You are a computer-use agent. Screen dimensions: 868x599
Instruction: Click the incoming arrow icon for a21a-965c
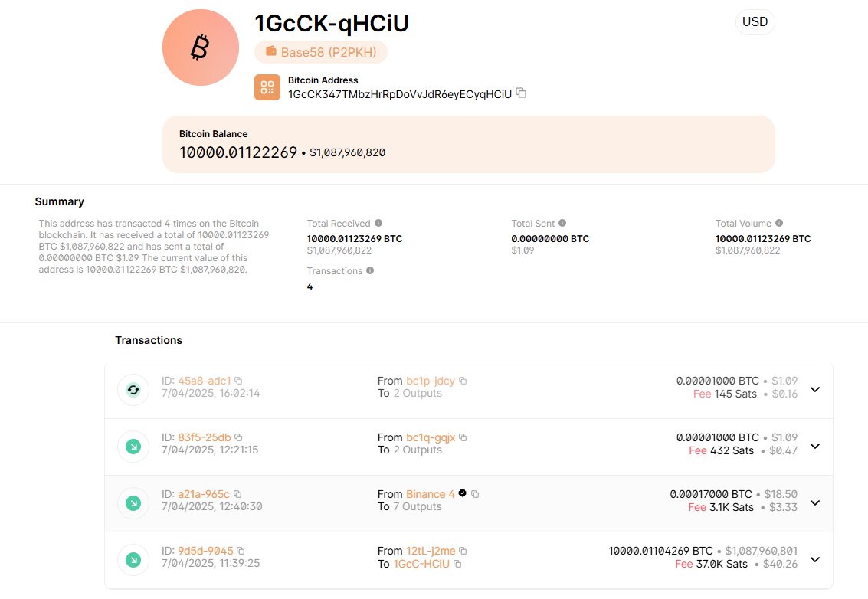coord(133,502)
